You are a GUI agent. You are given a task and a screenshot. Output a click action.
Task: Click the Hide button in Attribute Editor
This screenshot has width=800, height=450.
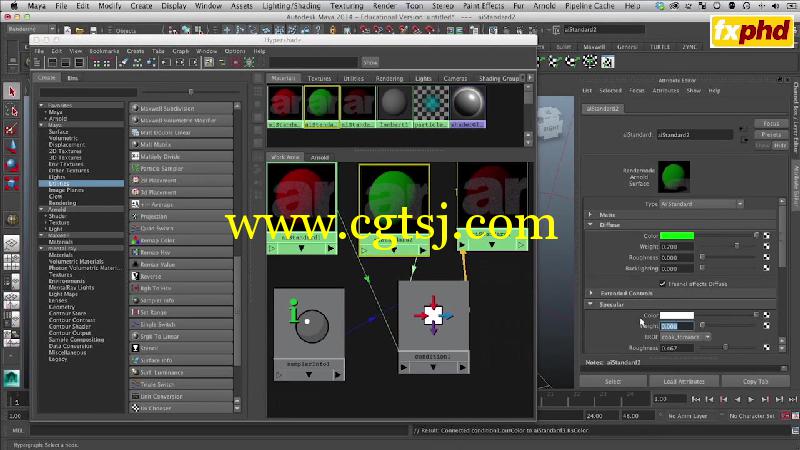click(x=780, y=145)
